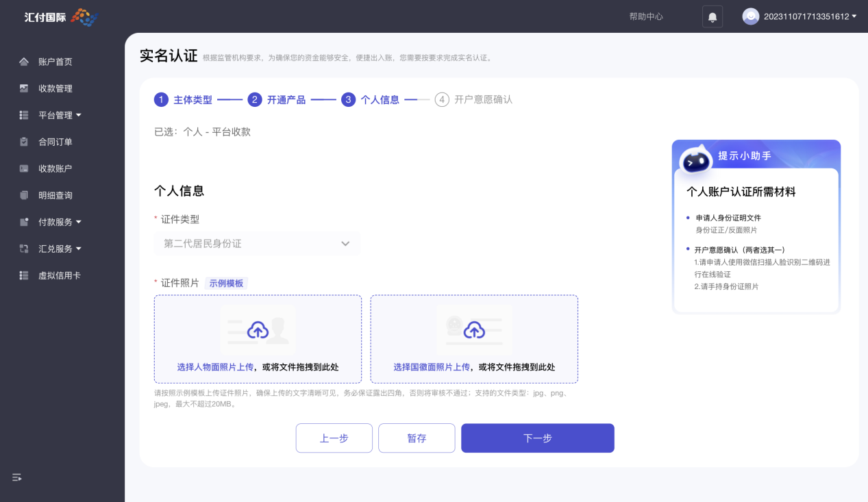Open 帮助中心 in the top bar

pyautogui.click(x=646, y=16)
